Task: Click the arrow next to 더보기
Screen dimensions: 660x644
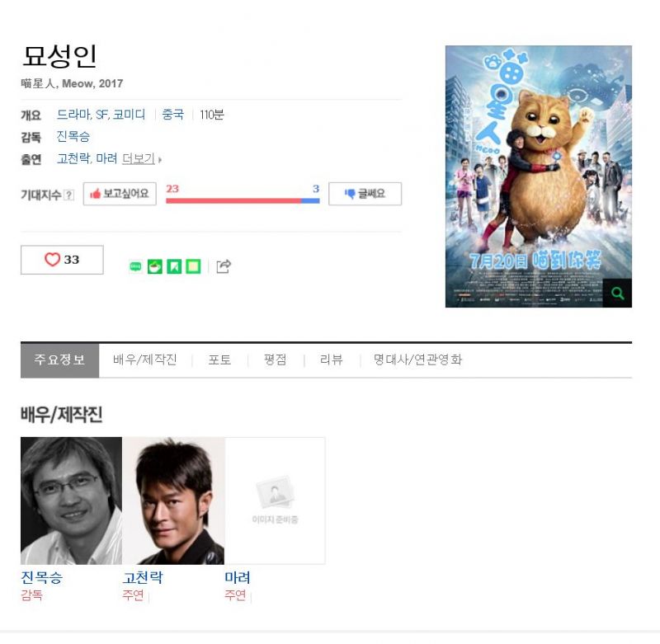Action: coord(160,160)
